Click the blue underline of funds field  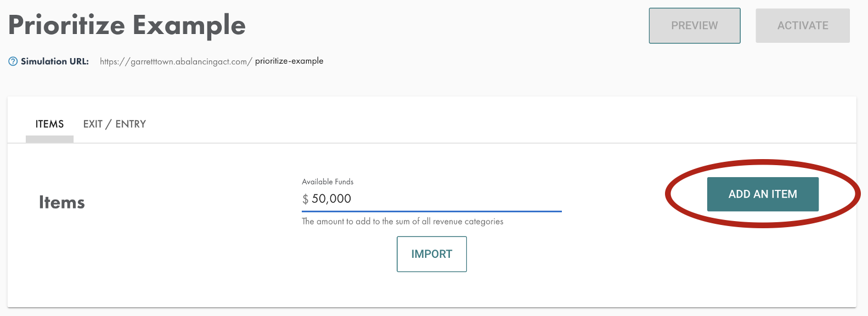pyautogui.click(x=432, y=211)
